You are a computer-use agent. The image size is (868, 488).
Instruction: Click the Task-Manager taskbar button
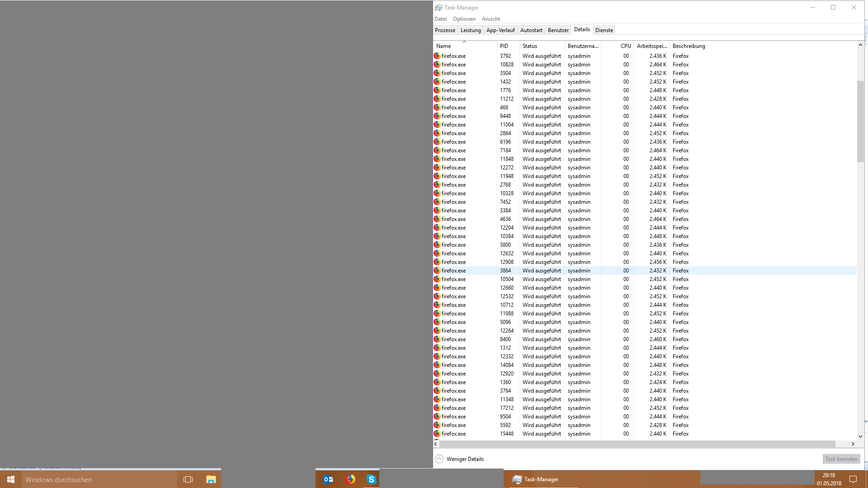541,479
